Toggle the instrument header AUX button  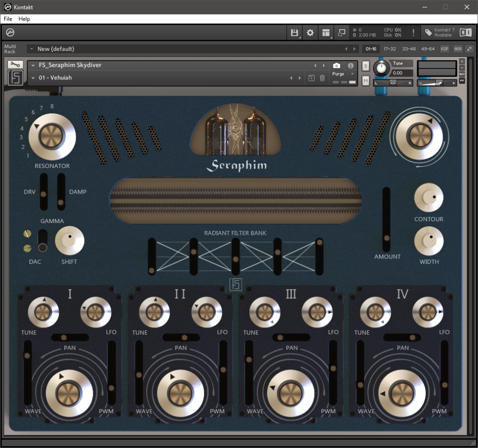[462, 74]
